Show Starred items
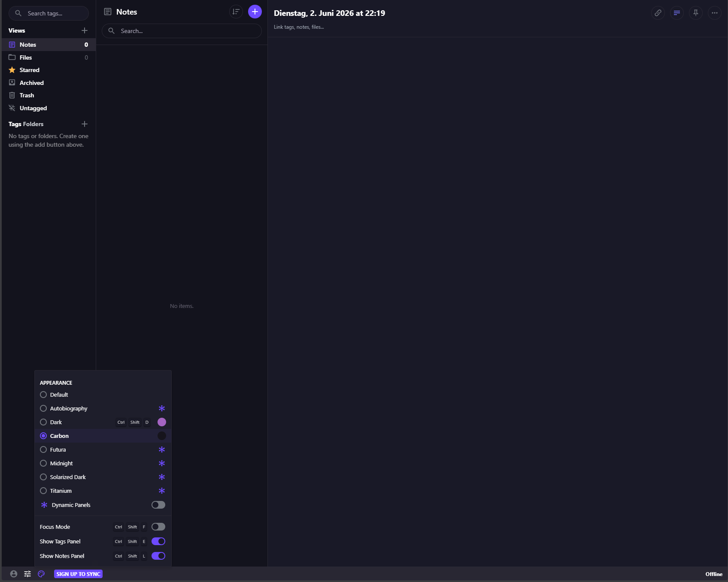This screenshot has width=728, height=582. pos(49,70)
